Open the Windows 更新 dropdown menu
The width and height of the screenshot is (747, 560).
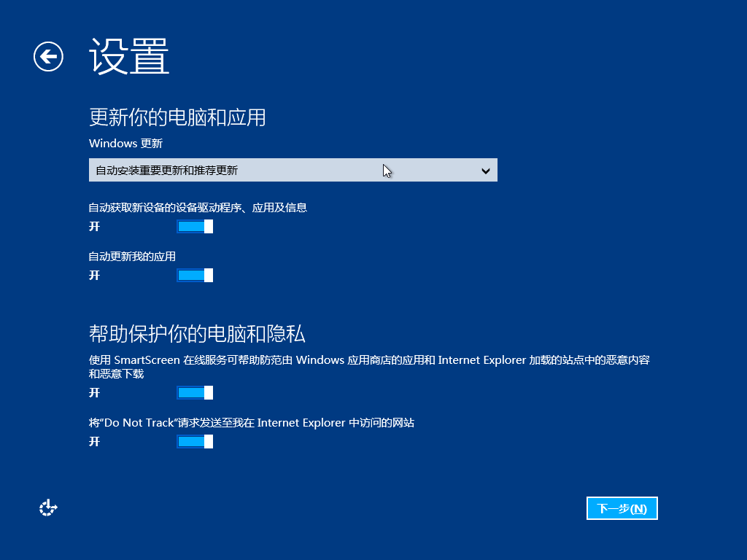pyautogui.click(x=292, y=170)
